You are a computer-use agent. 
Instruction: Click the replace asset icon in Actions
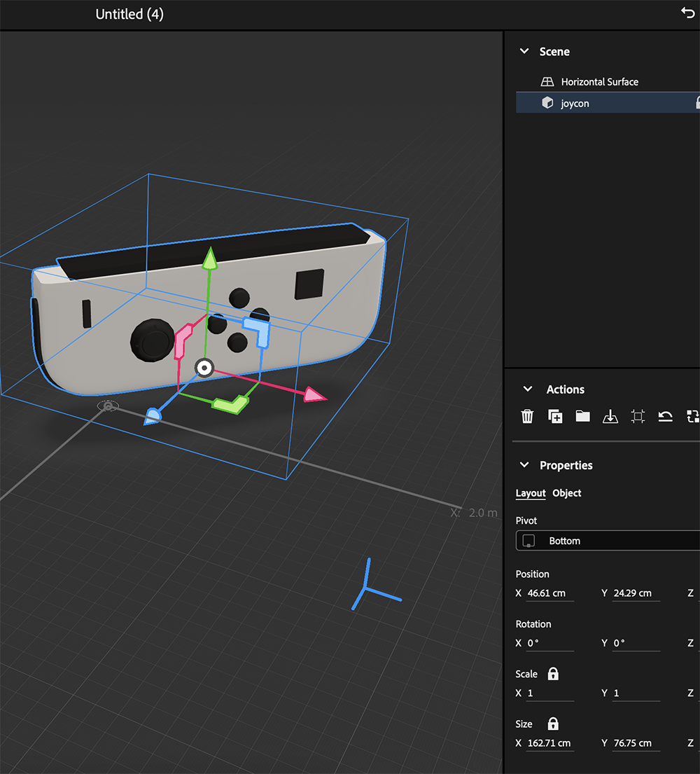pyautogui.click(x=692, y=416)
